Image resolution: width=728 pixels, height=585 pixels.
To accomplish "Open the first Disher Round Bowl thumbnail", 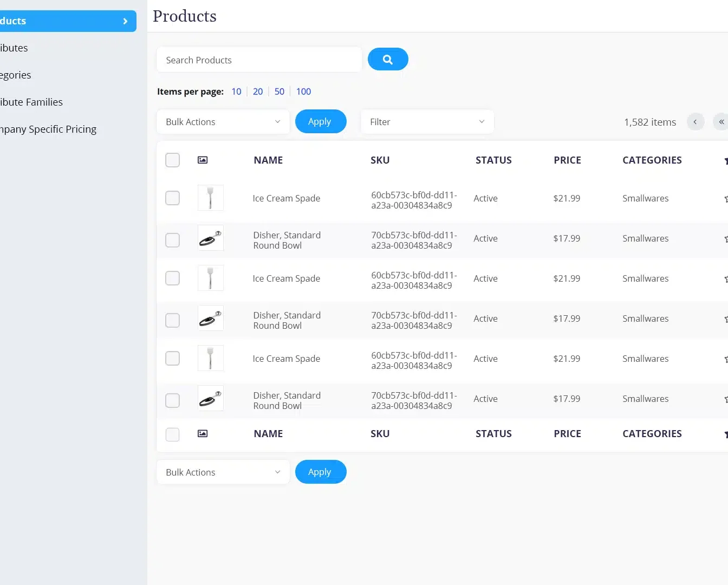I will point(211,238).
